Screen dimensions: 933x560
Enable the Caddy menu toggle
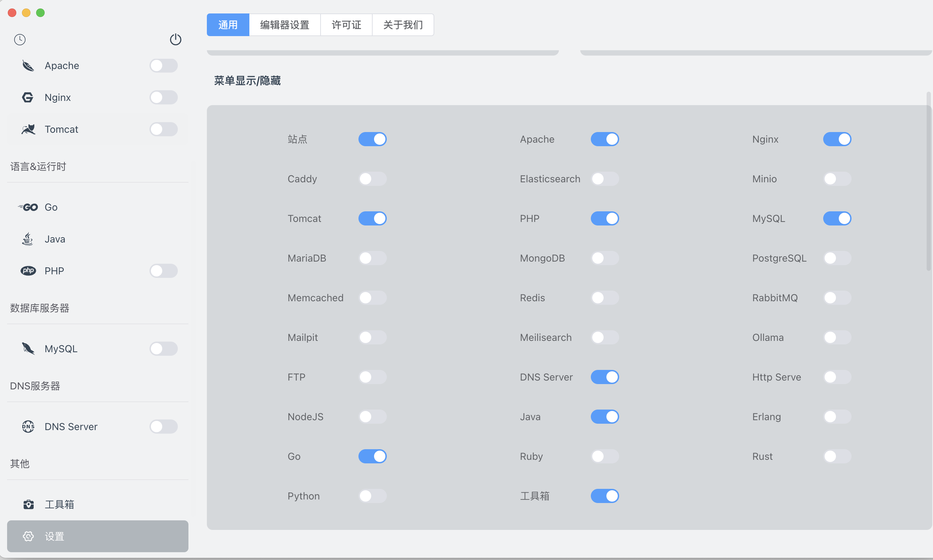tap(372, 179)
